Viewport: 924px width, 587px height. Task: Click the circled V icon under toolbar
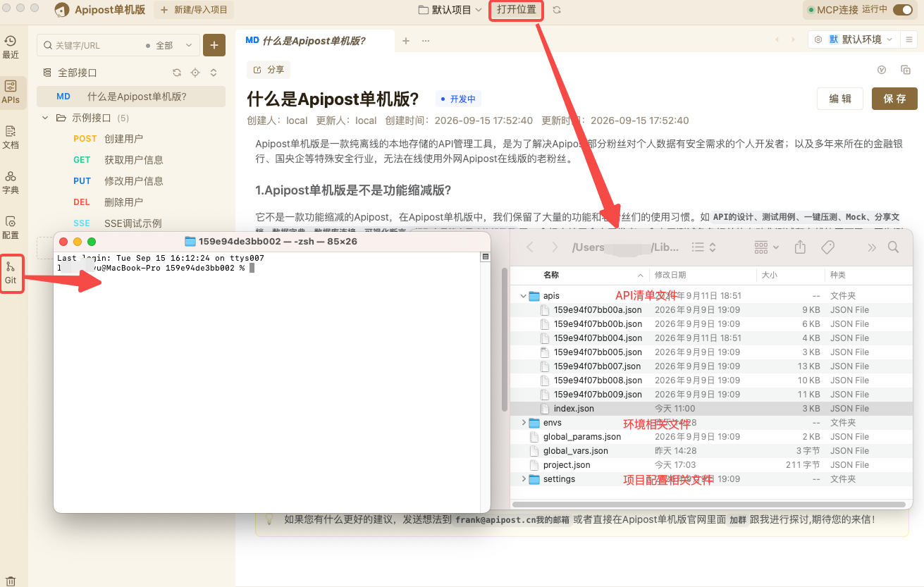click(x=881, y=70)
